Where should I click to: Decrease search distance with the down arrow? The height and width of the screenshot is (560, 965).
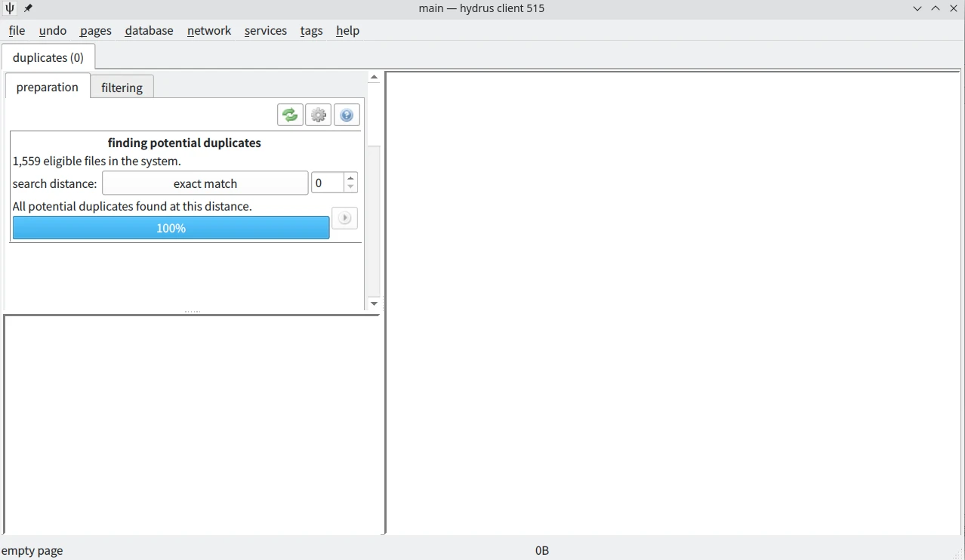pyautogui.click(x=350, y=187)
